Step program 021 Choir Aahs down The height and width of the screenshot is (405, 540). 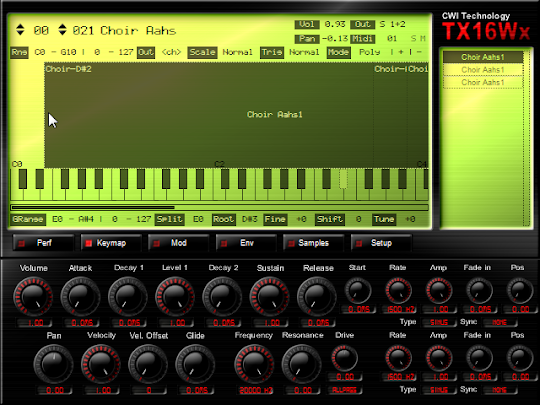(62, 33)
